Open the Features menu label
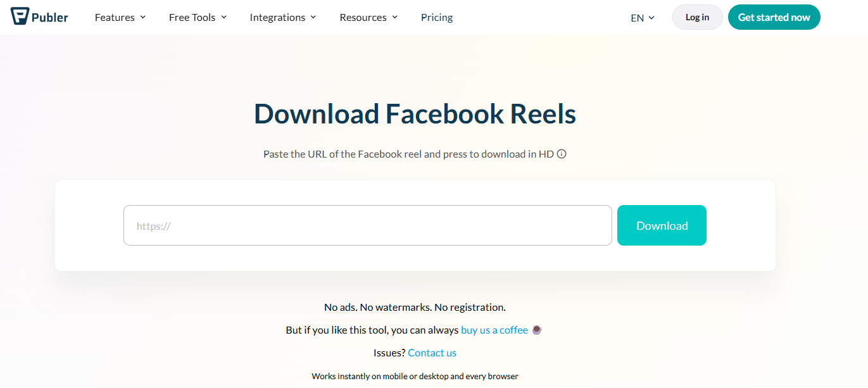Image resolution: width=868 pixels, height=388 pixels. click(x=115, y=18)
